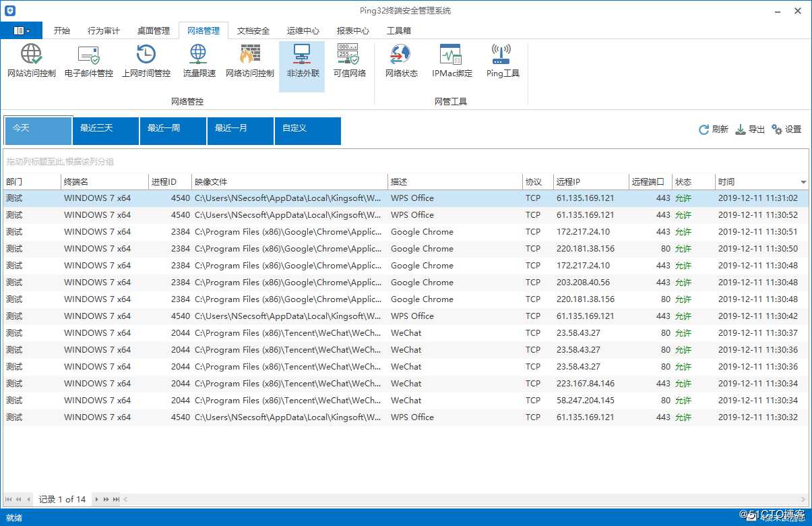The image size is (812, 526).
Task: Select the 最近三天 time filter
Action: 106,131
